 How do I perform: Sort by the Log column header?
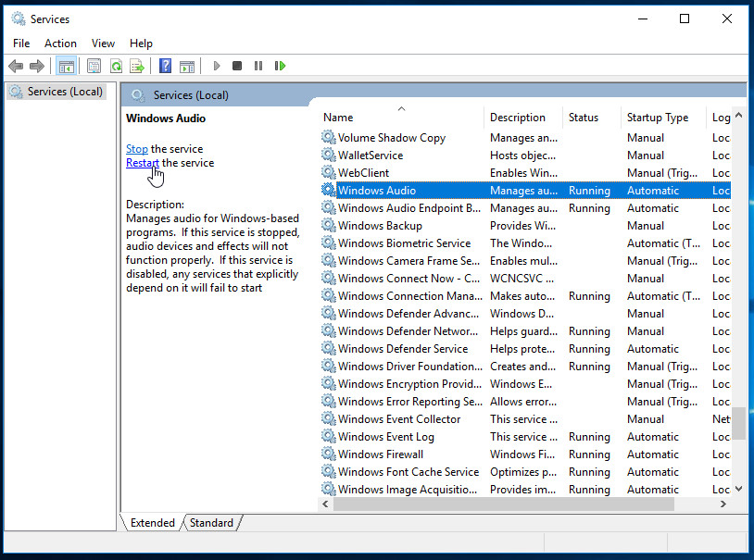click(720, 118)
